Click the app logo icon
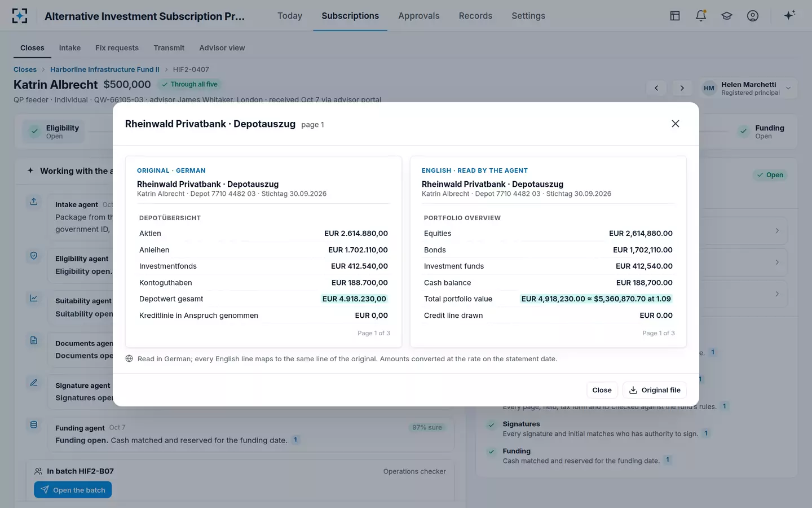The height and width of the screenshot is (508, 812). (x=20, y=16)
